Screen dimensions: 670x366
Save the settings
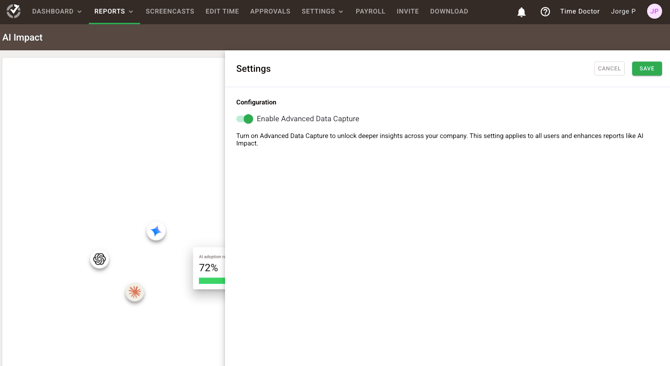[x=647, y=69]
